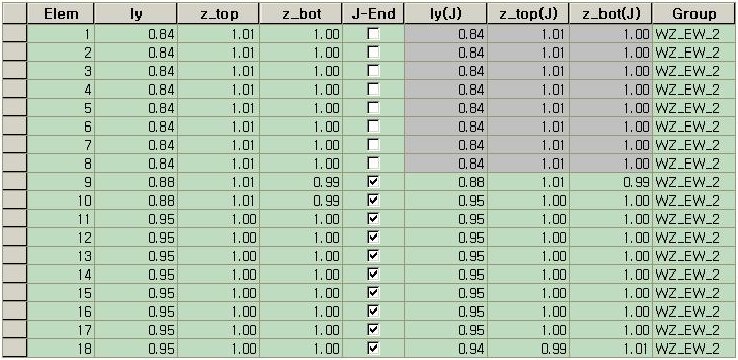Tick the J-End checkbox in row 8

(x=373, y=163)
